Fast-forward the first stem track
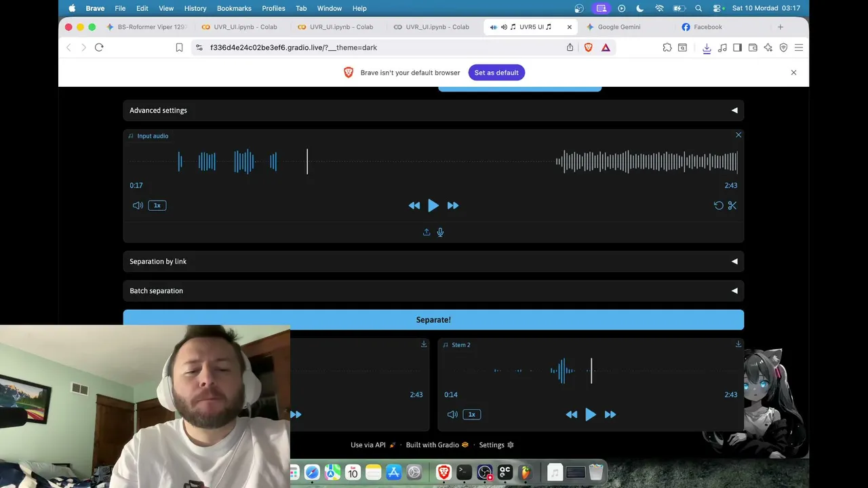 click(296, 415)
